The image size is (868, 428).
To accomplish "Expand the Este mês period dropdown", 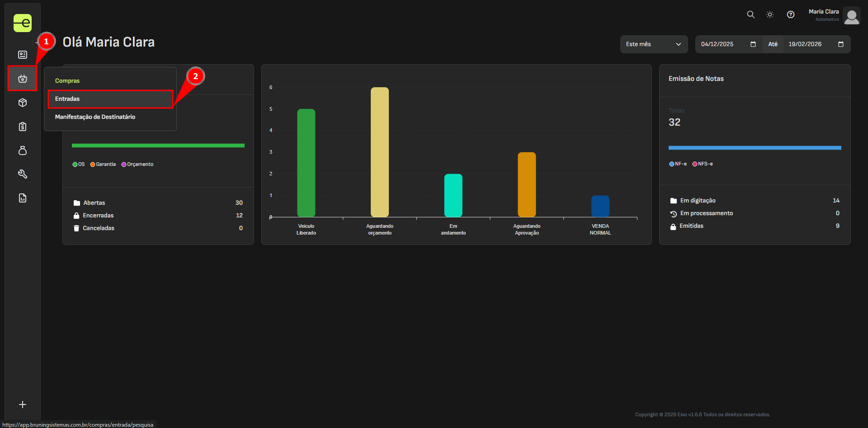I will pyautogui.click(x=654, y=44).
